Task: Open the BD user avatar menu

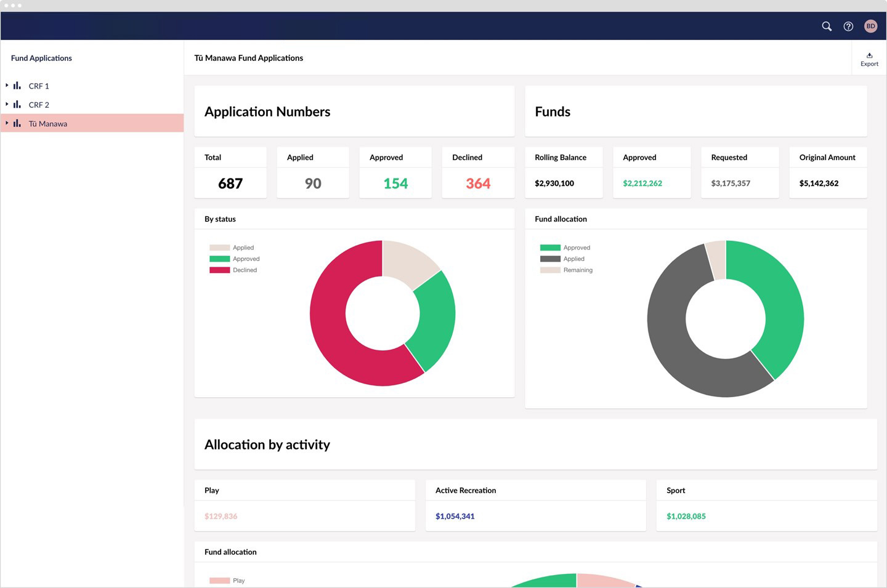Action: point(870,26)
